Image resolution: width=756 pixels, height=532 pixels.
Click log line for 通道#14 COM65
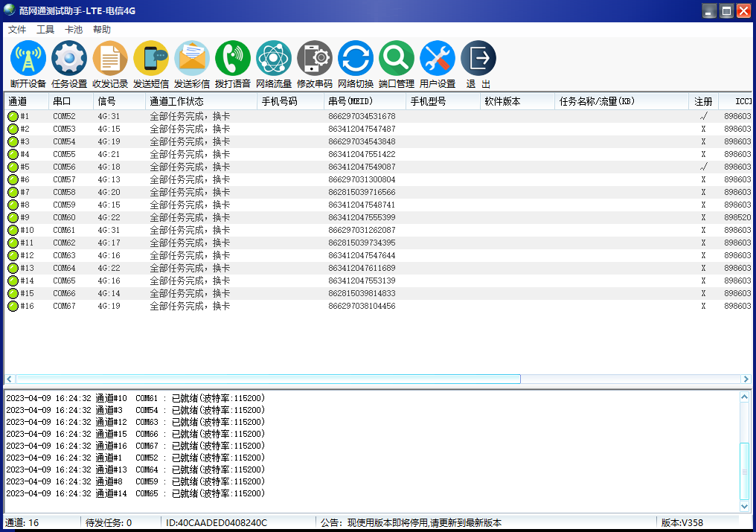point(135,493)
